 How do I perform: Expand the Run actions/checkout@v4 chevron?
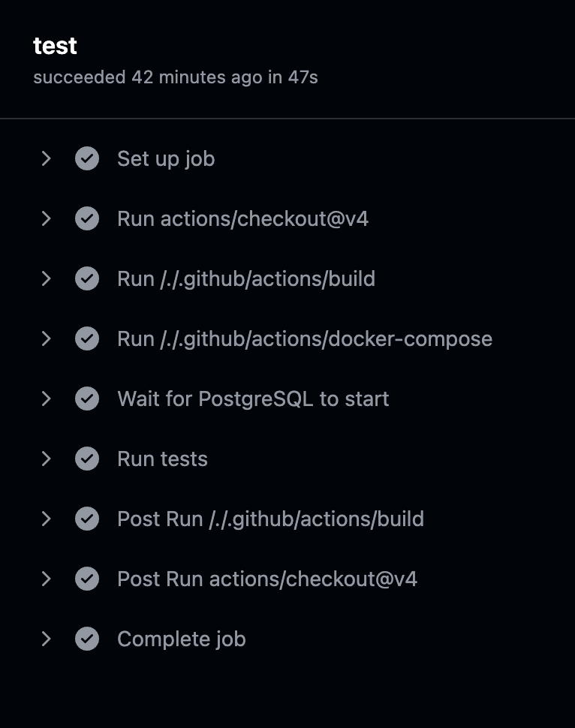[x=46, y=218]
